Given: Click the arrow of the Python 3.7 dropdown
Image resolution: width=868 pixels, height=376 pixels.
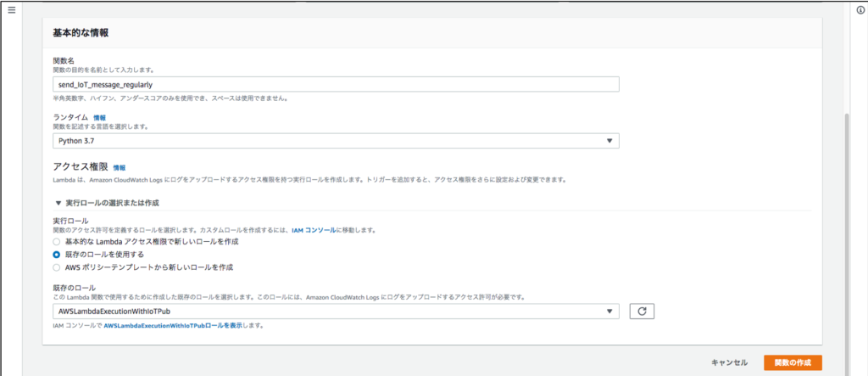Looking at the screenshot, I should pos(609,141).
